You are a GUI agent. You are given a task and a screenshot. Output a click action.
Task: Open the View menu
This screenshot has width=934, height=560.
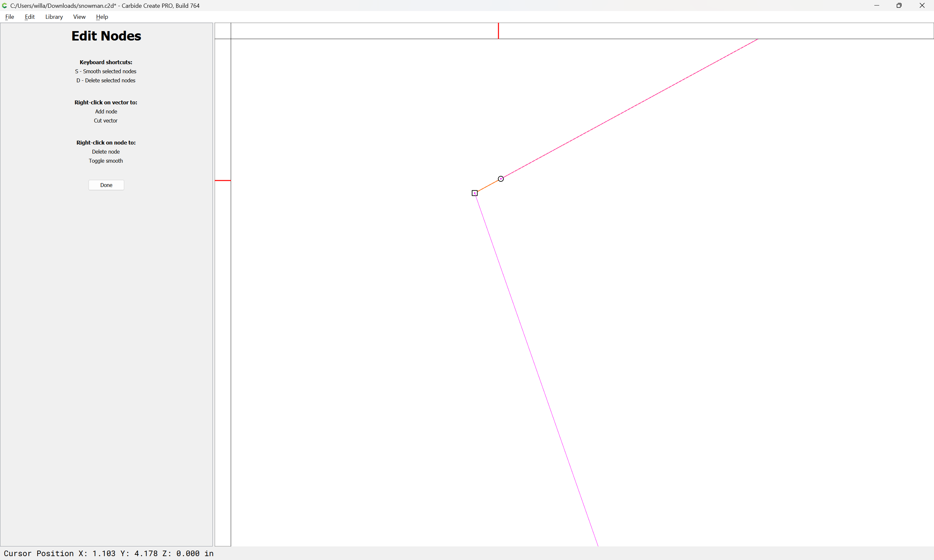coord(79,17)
